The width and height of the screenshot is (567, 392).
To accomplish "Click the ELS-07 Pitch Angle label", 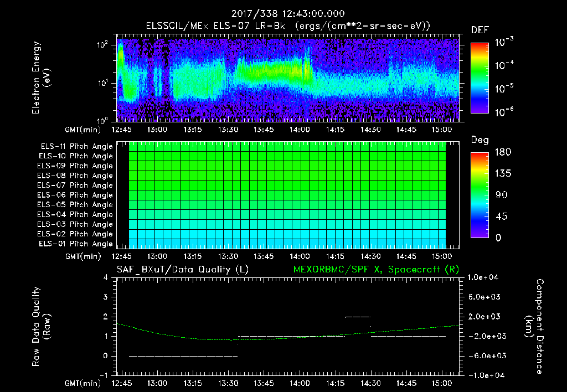I will click(x=75, y=185).
